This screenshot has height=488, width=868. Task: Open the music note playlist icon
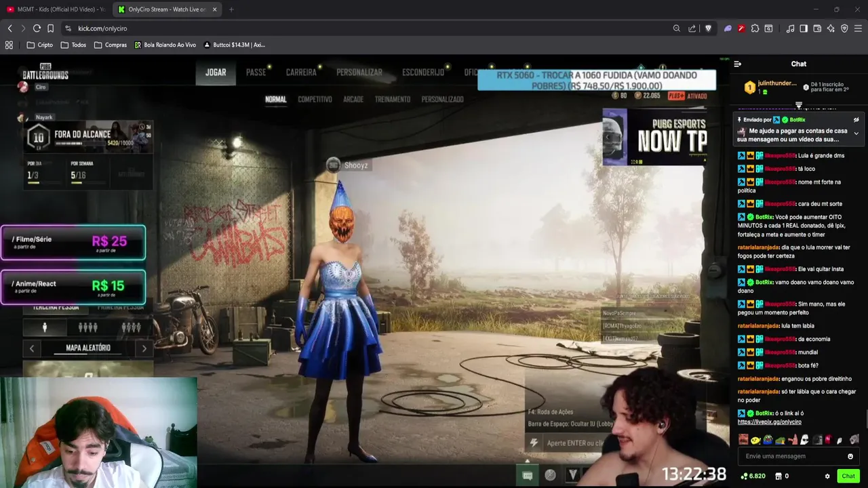[x=790, y=28]
